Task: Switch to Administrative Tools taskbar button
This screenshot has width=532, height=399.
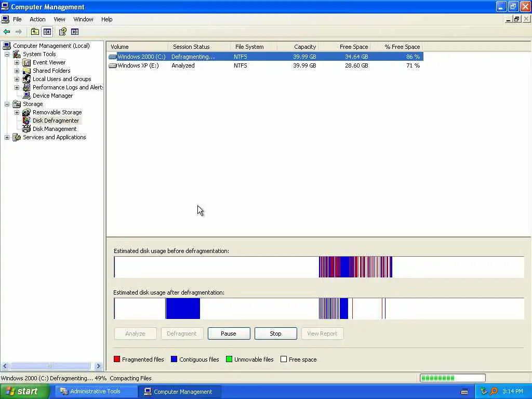Action: pyautogui.click(x=95, y=392)
